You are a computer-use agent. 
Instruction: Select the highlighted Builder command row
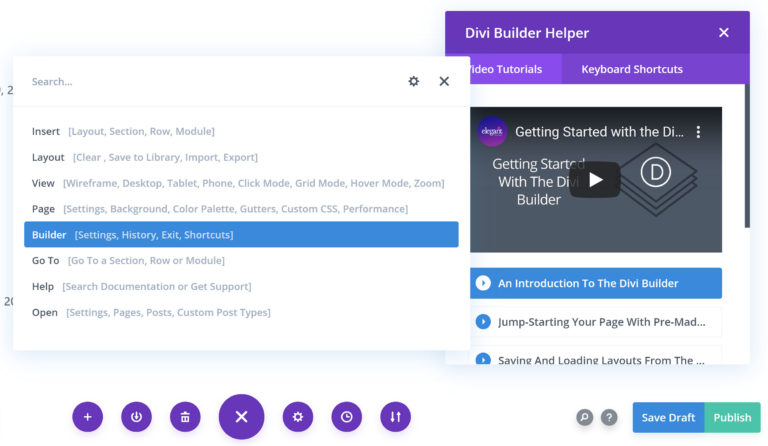point(241,235)
